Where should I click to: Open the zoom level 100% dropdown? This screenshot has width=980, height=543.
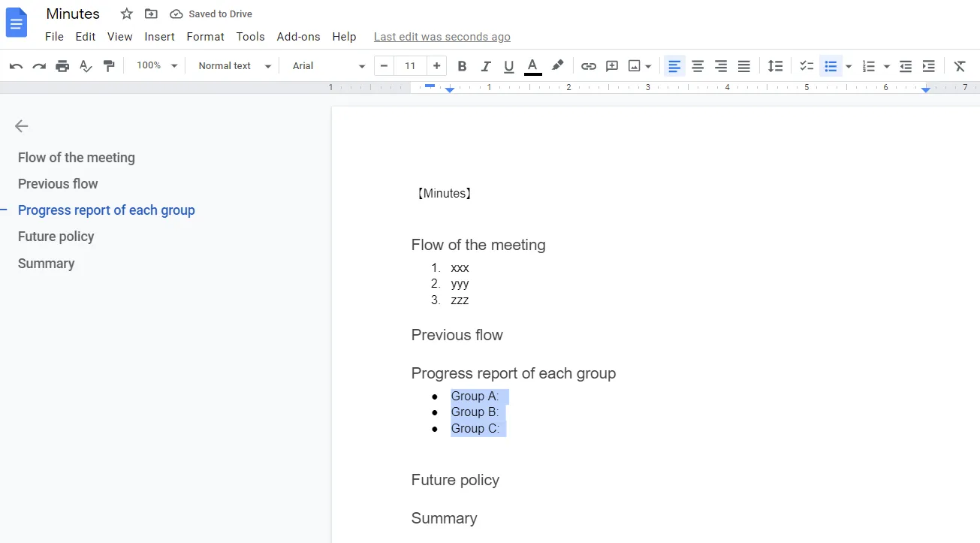click(x=156, y=66)
